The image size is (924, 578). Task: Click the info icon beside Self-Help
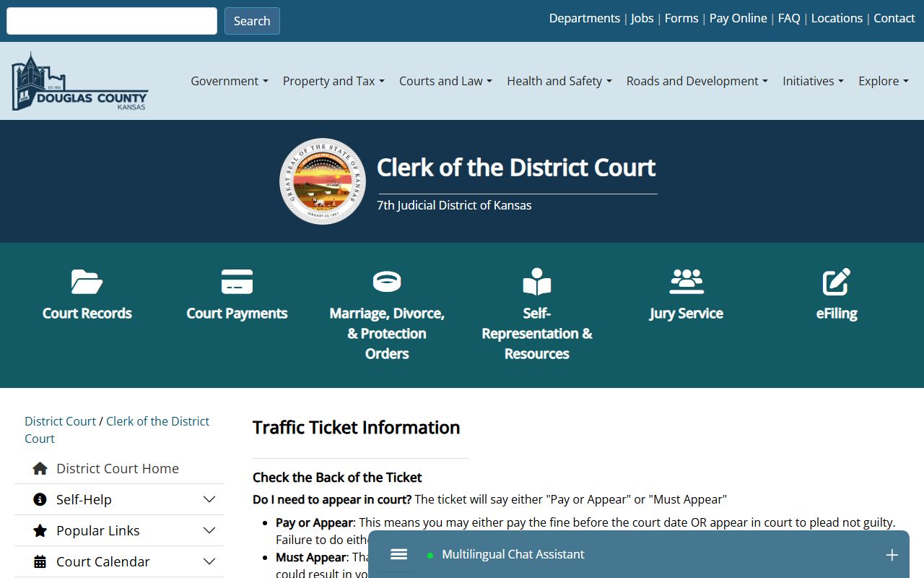[40, 499]
